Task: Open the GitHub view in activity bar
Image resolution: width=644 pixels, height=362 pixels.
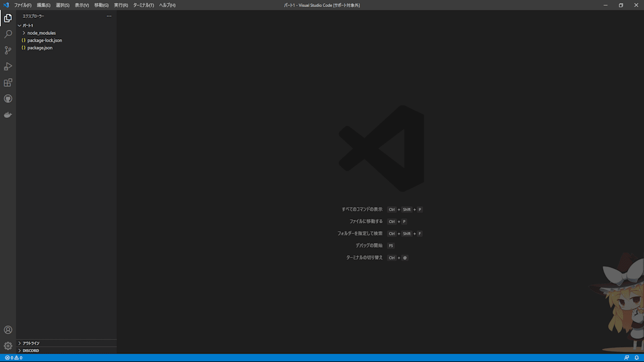Action: (x=8, y=99)
